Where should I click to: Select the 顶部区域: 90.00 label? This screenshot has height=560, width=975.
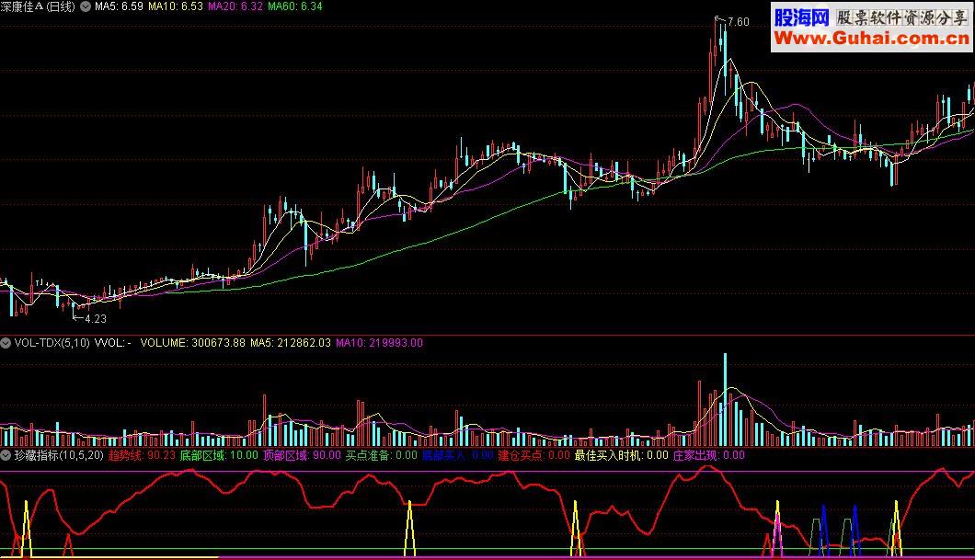(302, 455)
